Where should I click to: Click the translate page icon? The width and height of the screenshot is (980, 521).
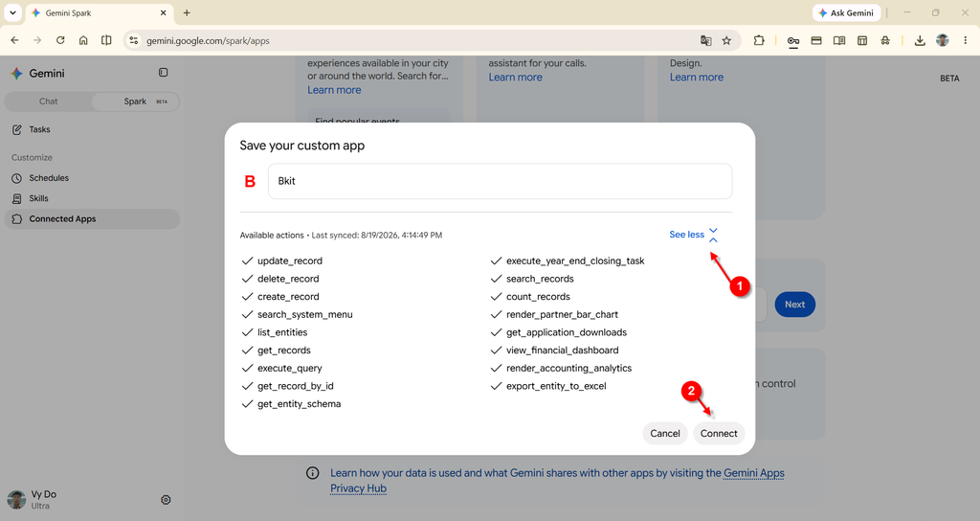[x=705, y=40]
